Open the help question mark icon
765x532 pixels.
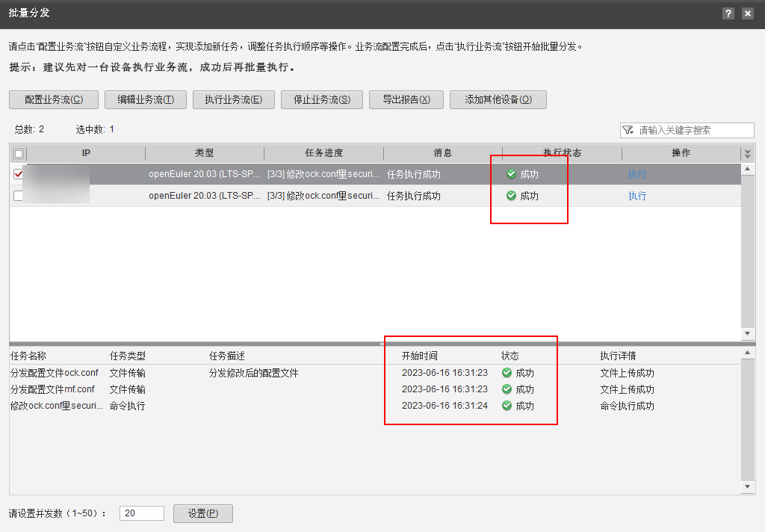tap(728, 13)
